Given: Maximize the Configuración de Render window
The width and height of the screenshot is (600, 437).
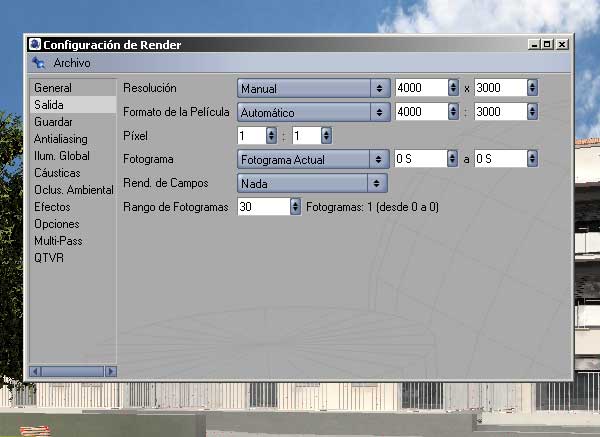Looking at the screenshot, I should pos(548,44).
